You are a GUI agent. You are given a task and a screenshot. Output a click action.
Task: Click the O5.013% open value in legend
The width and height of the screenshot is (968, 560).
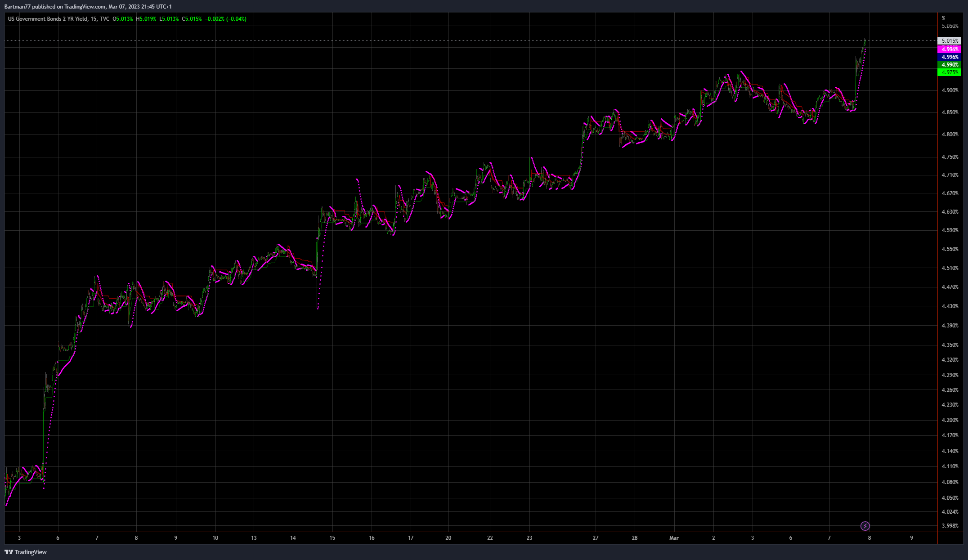(x=123, y=19)
